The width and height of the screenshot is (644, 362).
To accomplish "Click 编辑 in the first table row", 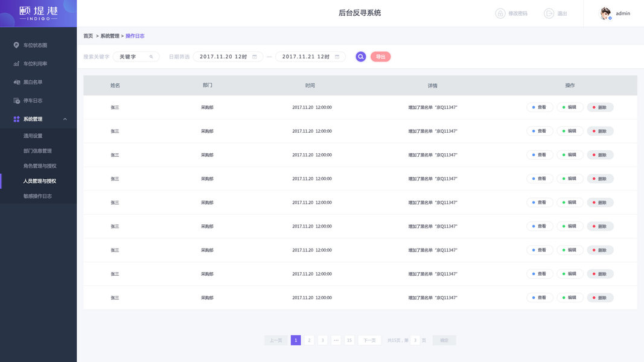I will click(x=570, y=107).
